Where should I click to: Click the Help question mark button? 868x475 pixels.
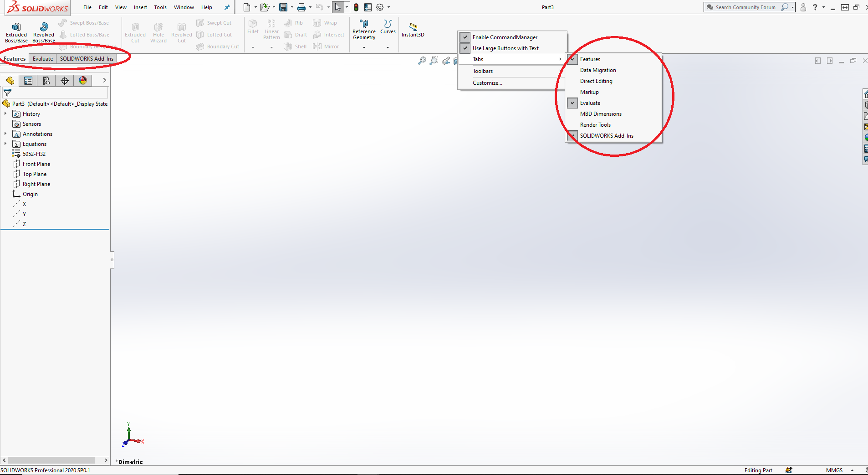pyautogui.click(x=815, y=7)
